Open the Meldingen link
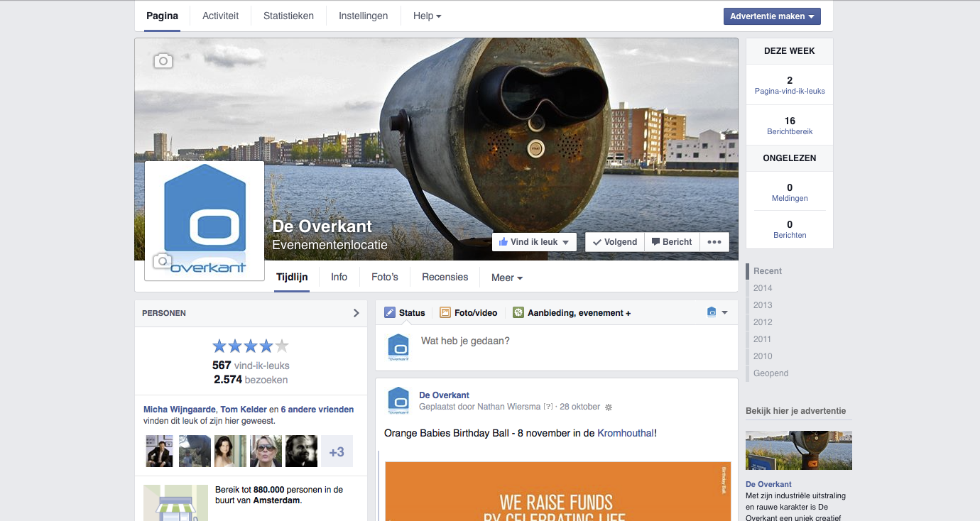The height and width of the screenshot is (521, 980). tap(790, 198)
